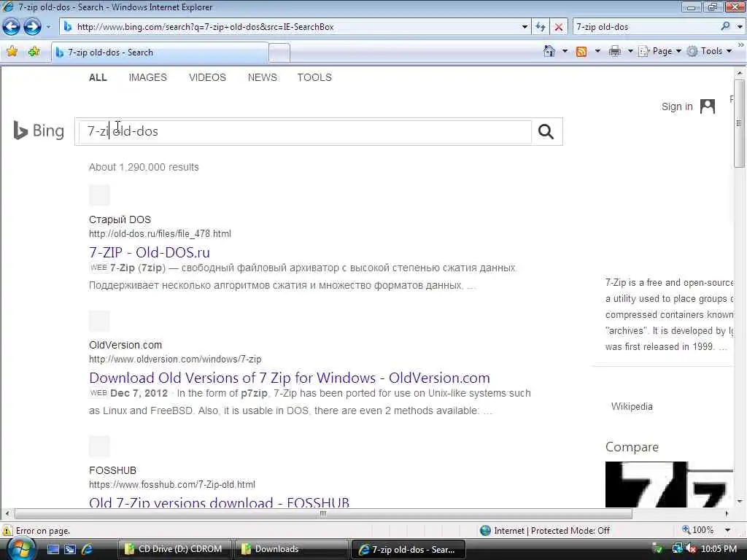This screenshot has height=560, width=747.
Task: Open the search provider dropdown arrow
Action: coord(740,27)
